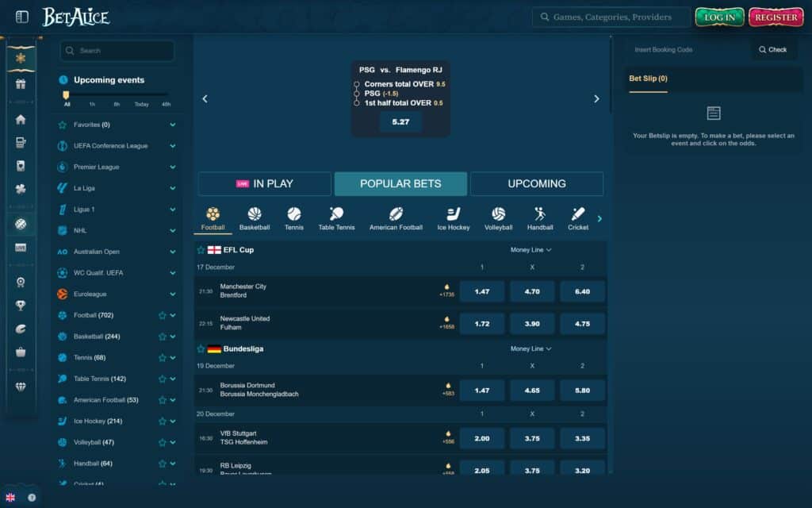This screenshot has width=812, height=508.
Task: Open the promotions gift icon in sidebar
Action: pyautogui.click(x=21, y=82)
